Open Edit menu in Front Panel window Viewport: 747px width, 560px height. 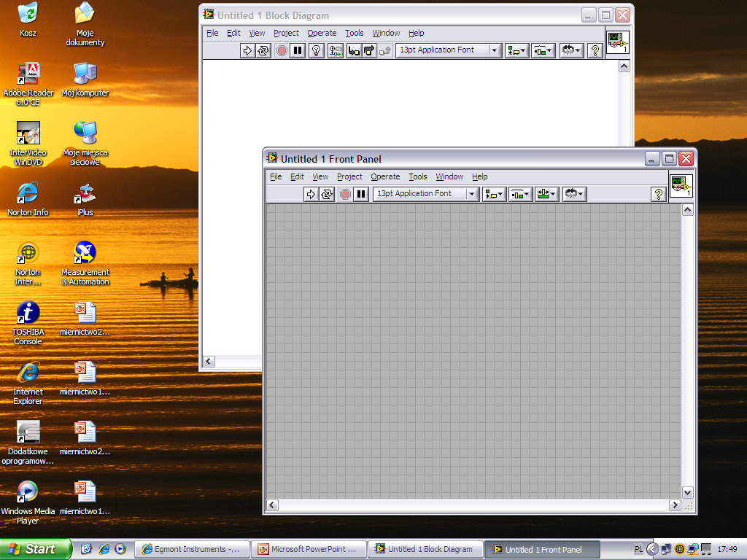(297, 176)
